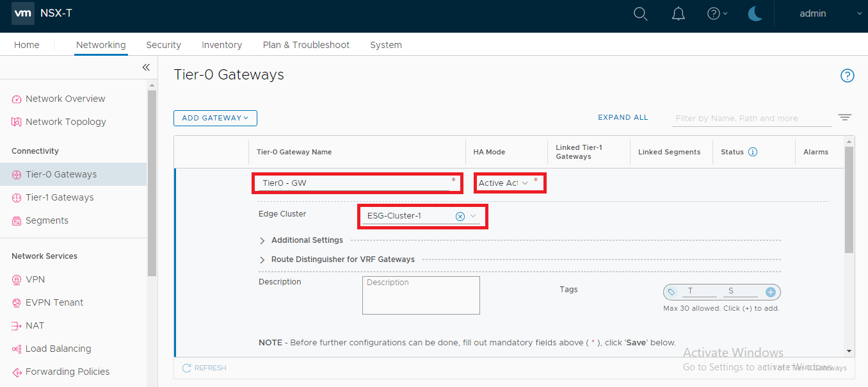Viewport: 868px width, 387px height.
Task: Switch to the System tab
Action: 386,45
